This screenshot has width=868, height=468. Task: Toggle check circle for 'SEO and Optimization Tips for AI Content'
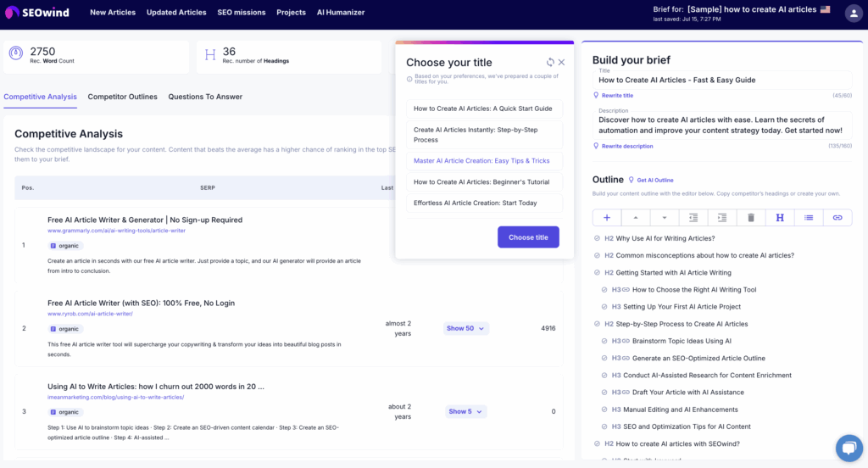pos(604,426)
